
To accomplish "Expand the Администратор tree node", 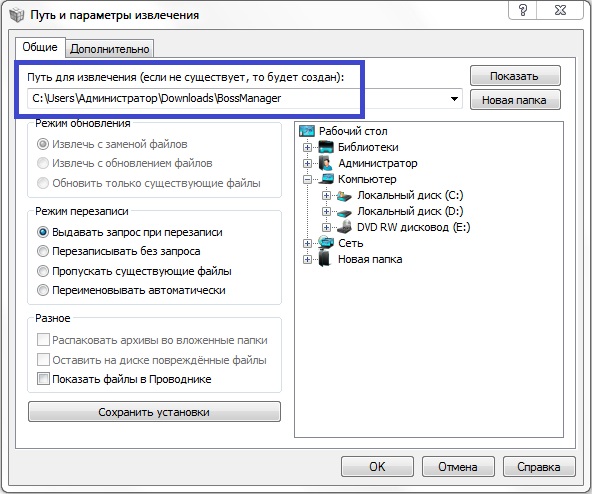I will (x=307, y=164).
